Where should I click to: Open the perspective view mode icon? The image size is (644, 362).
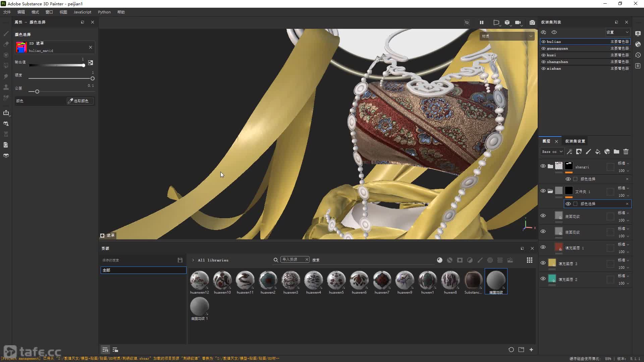(x=496, y=22)
